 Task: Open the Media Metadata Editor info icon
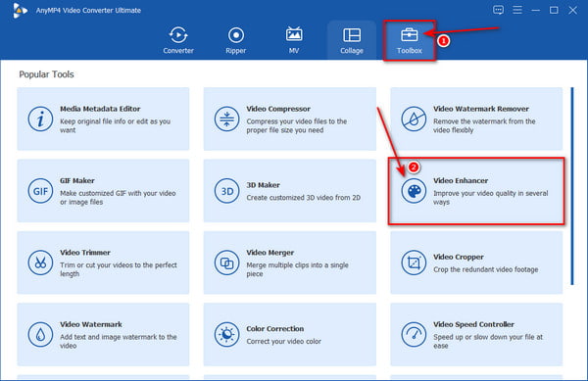point(40,119)
